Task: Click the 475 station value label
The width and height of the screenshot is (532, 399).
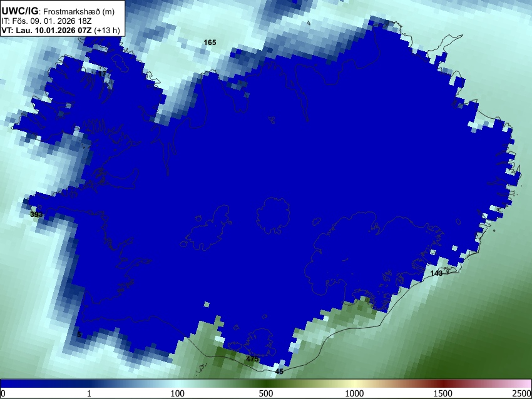Action: pos(252,359)
